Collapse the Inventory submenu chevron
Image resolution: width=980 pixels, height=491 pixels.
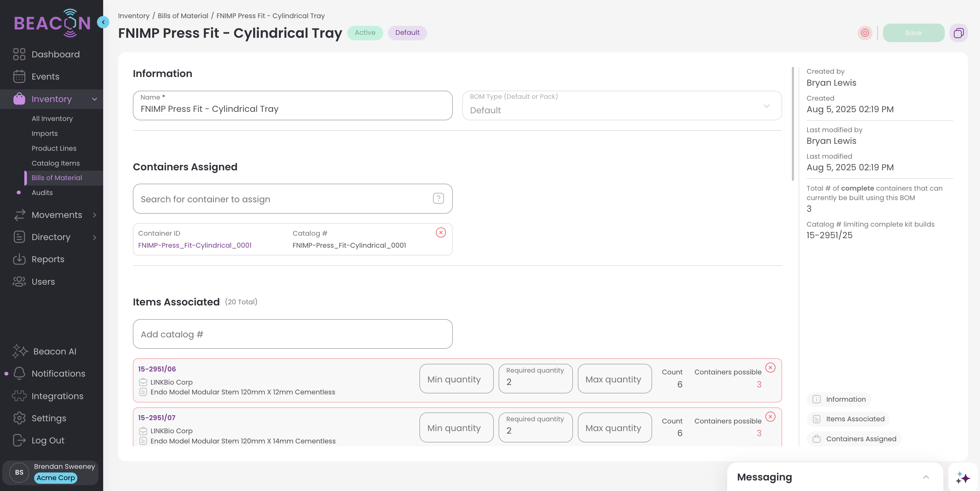click(94, 99)
